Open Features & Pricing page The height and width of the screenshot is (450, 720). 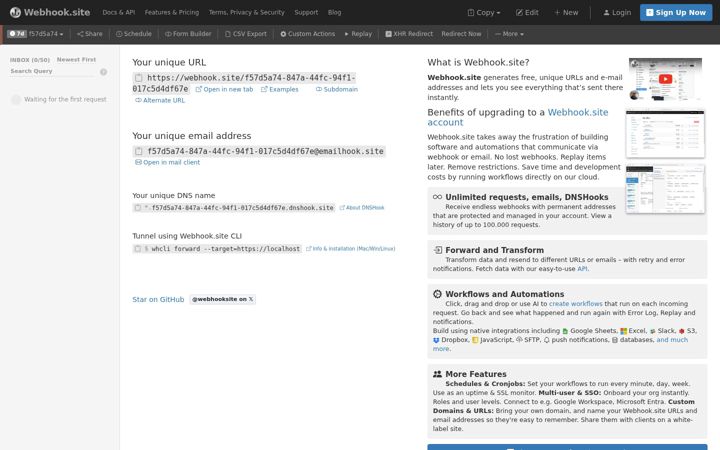172,12
